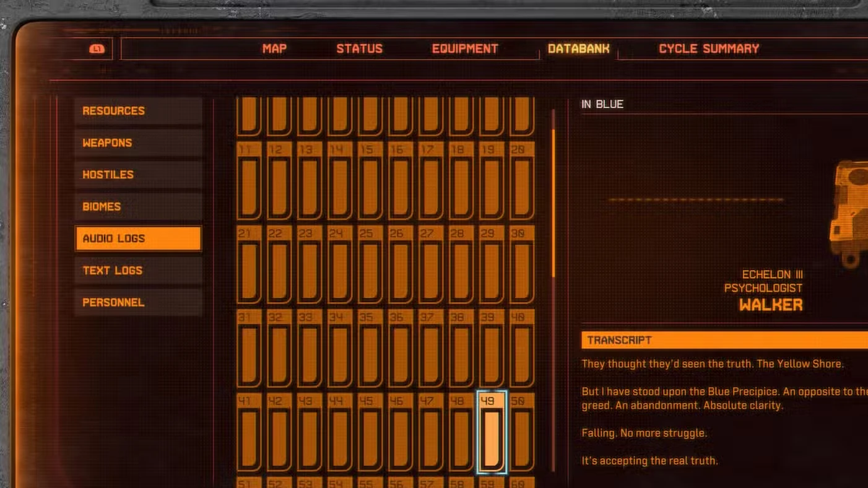
Task: Open audio log number 36
Action: pos(401,349)
